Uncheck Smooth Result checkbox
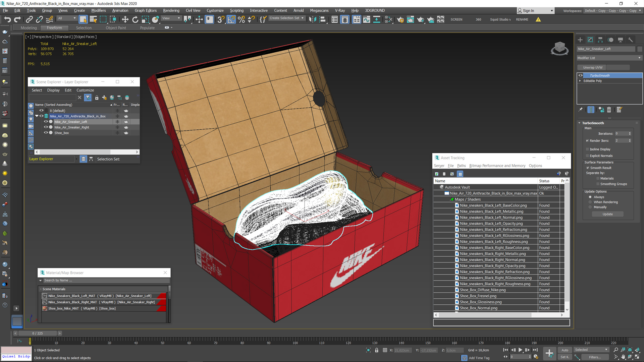The height and width of the screenshot is (362, 644). [x=588, y=168]
